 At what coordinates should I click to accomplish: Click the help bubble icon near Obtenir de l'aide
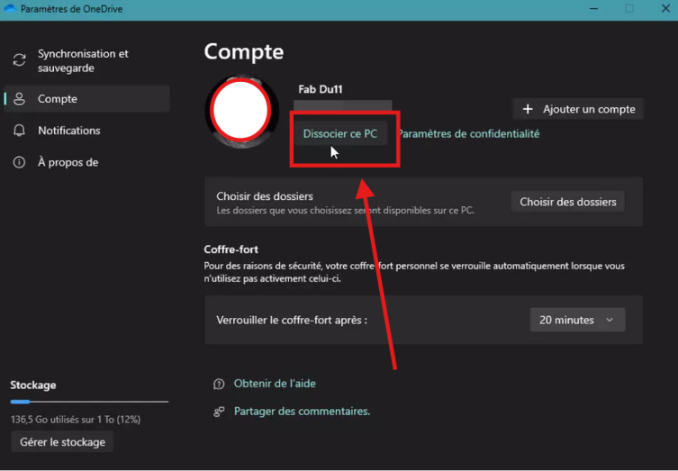tap(219, 384)
